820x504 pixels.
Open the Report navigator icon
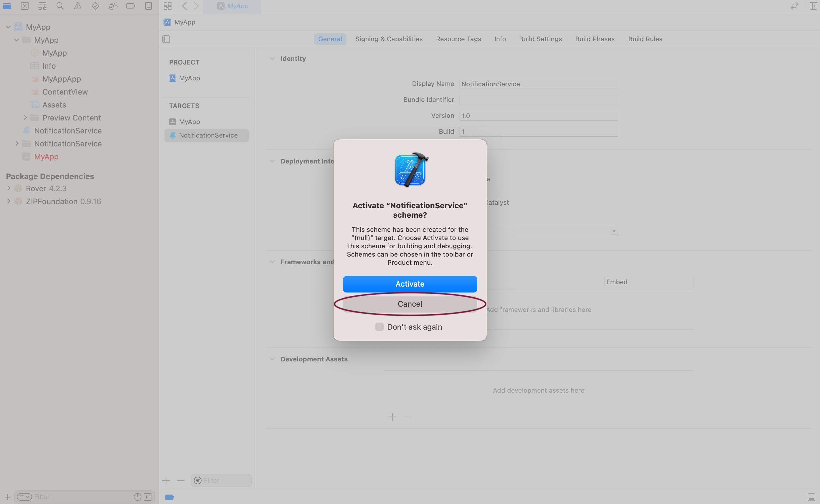tap(149, 6)
